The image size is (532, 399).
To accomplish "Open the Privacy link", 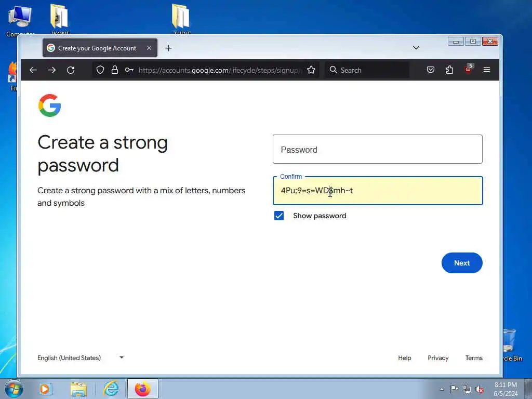I will click(438, 358).
